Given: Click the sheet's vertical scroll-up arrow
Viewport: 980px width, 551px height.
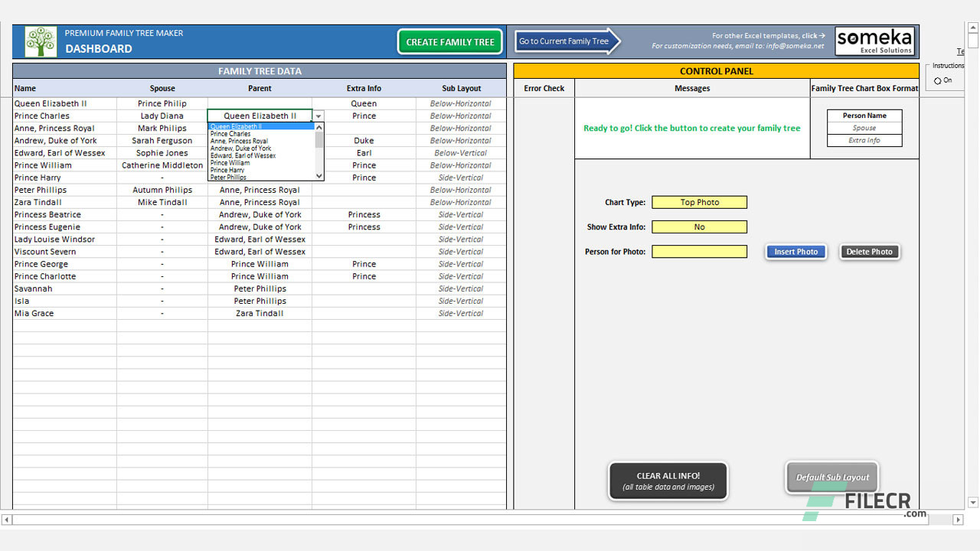Looking at the screenshot, I should (x=973, y=29).
